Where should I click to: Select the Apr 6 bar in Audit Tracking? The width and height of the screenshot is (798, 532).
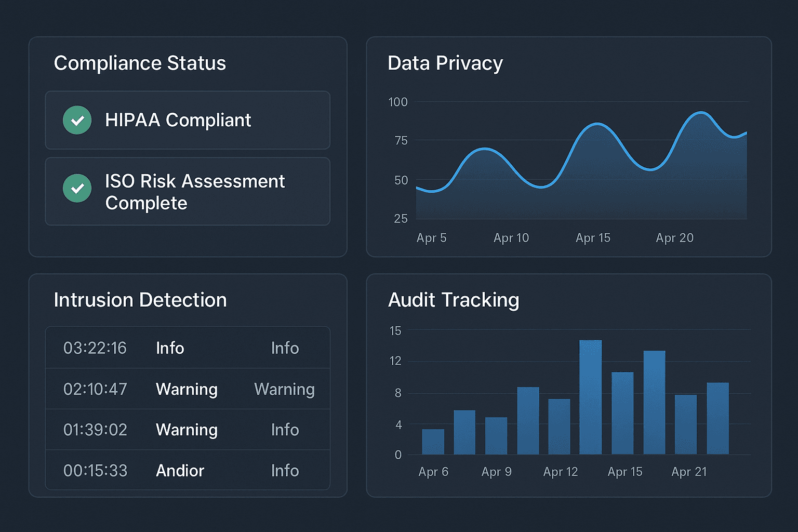[433, 442]
